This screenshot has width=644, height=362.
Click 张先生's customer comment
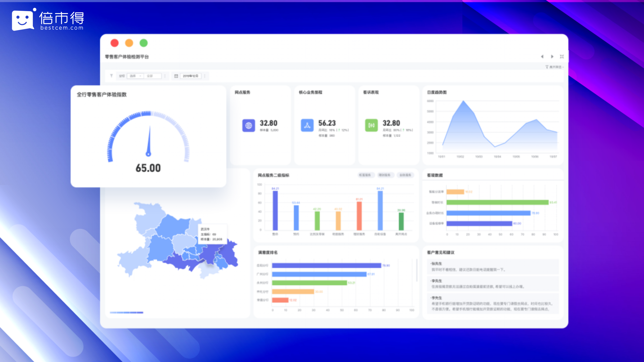tap(493, 267)
